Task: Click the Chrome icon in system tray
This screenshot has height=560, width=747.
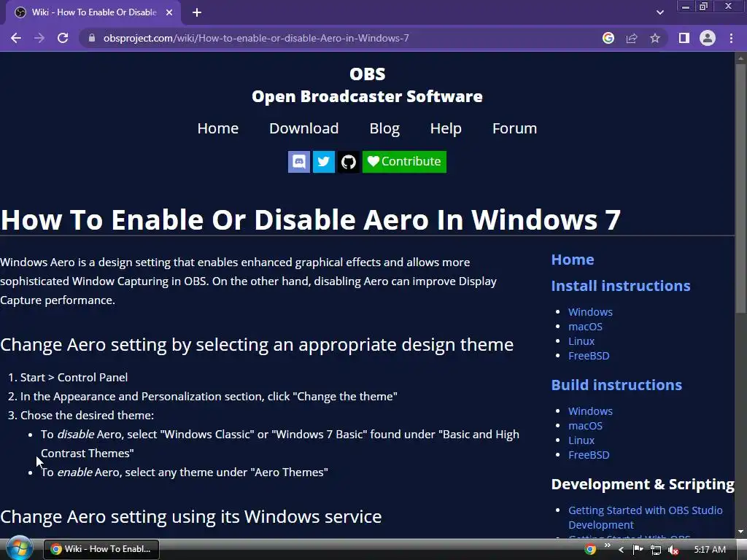Action: coord(590,550)
